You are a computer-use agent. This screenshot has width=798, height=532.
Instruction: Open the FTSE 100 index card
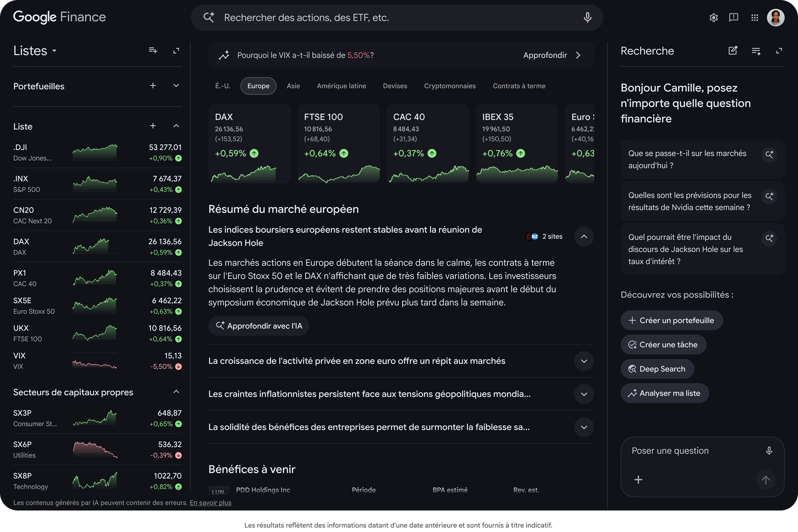pyautogui.click(x=339, y=143)
